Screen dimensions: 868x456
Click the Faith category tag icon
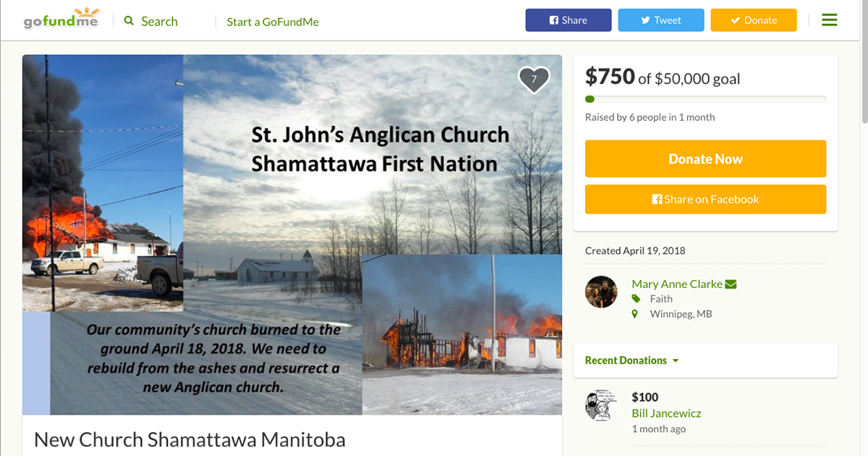(636, 299)
